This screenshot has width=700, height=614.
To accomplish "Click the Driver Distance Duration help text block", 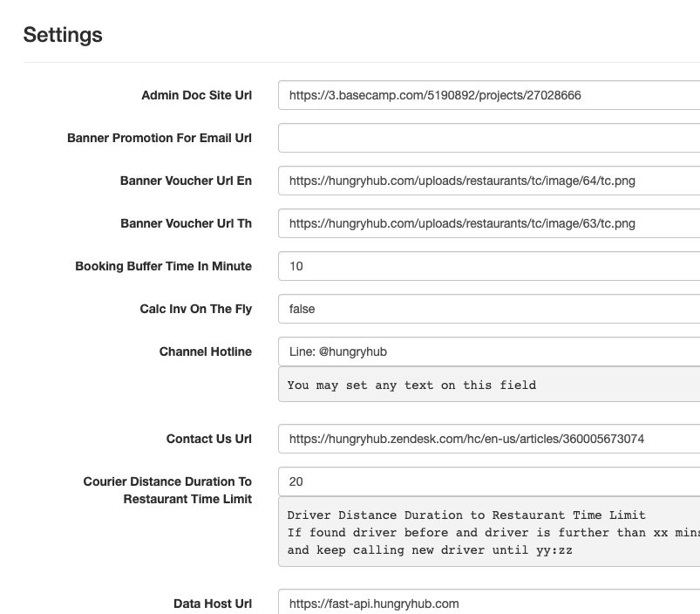I will point(488,532).
